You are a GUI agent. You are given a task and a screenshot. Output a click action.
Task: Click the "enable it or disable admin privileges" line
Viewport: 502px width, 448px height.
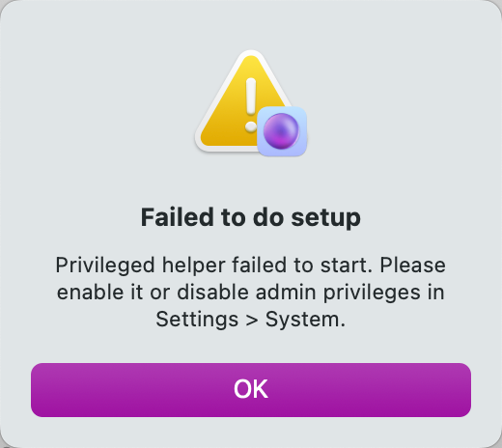coord(238,293)
